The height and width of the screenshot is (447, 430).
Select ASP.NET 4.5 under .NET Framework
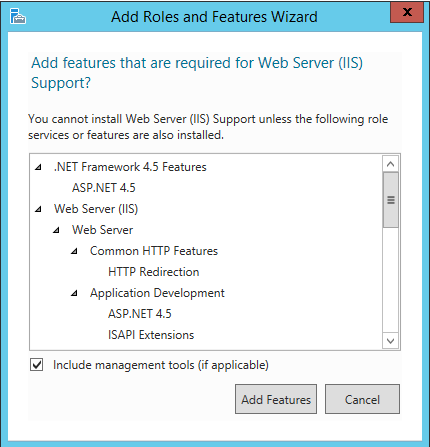coord(104,188)
